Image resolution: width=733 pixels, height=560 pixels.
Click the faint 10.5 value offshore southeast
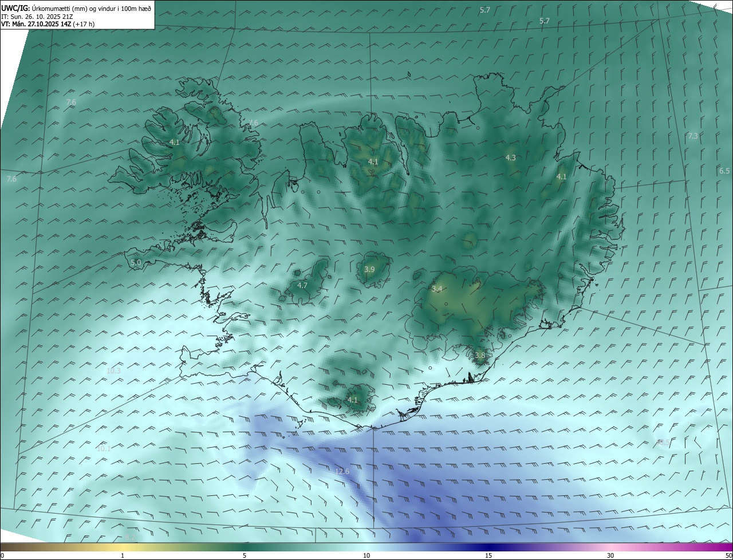pyautogui.click(x=663, y=442)
